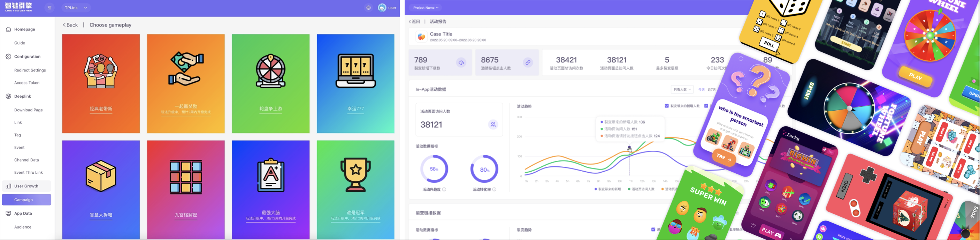
Task: Click the START button on dark game card
Action: click(x=846, y=44)
